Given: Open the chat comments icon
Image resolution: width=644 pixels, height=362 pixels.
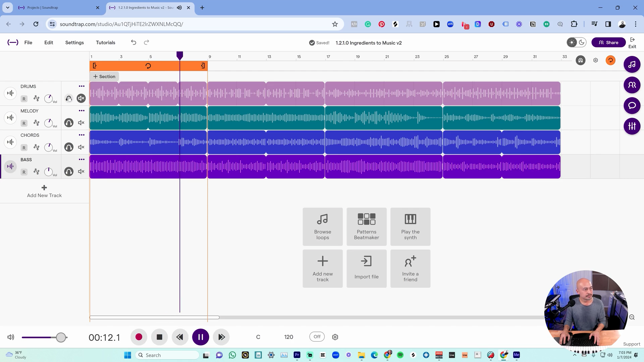Looking at the screenshot, I should pos(632,106).
